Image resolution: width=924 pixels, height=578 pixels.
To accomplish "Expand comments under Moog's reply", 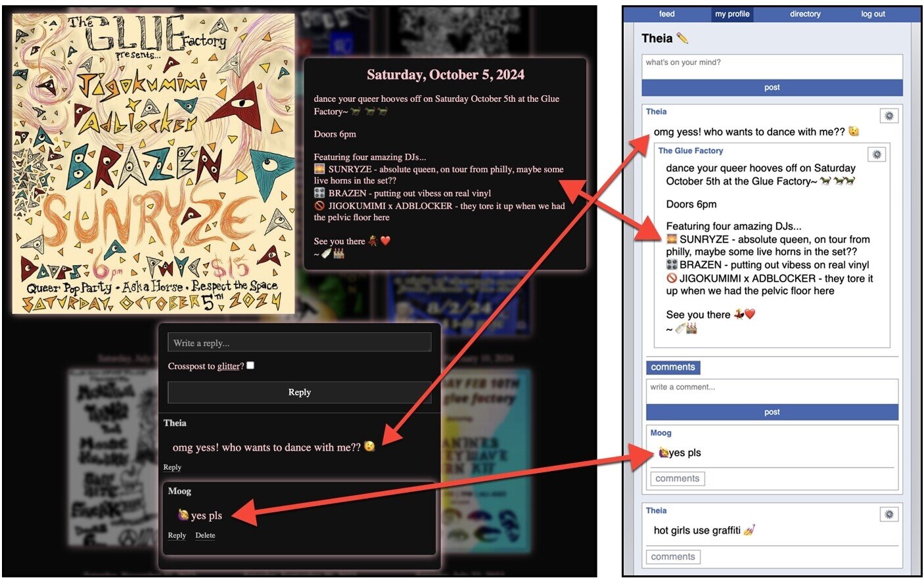I will 678,478.
